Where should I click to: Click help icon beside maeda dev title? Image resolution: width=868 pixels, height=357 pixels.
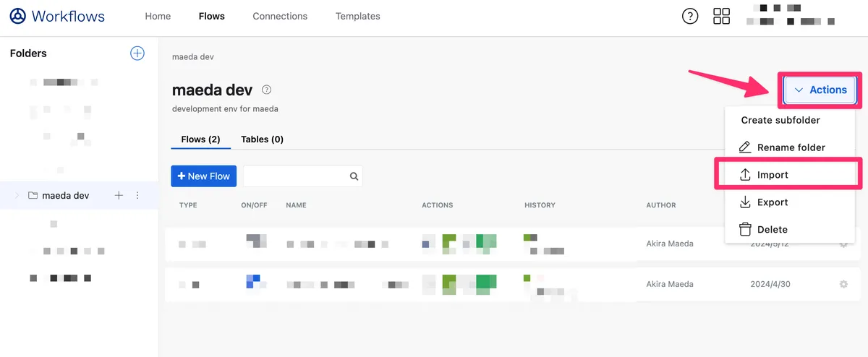pos(267,90)
